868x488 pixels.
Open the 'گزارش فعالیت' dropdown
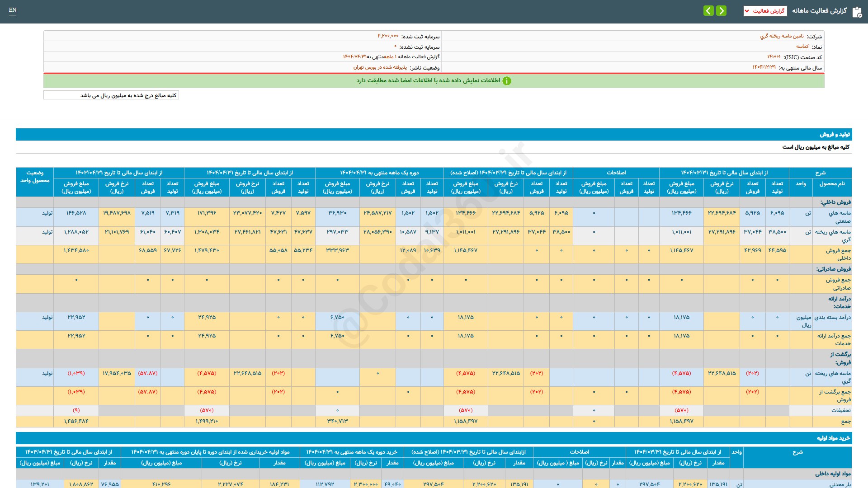(765, 11)
